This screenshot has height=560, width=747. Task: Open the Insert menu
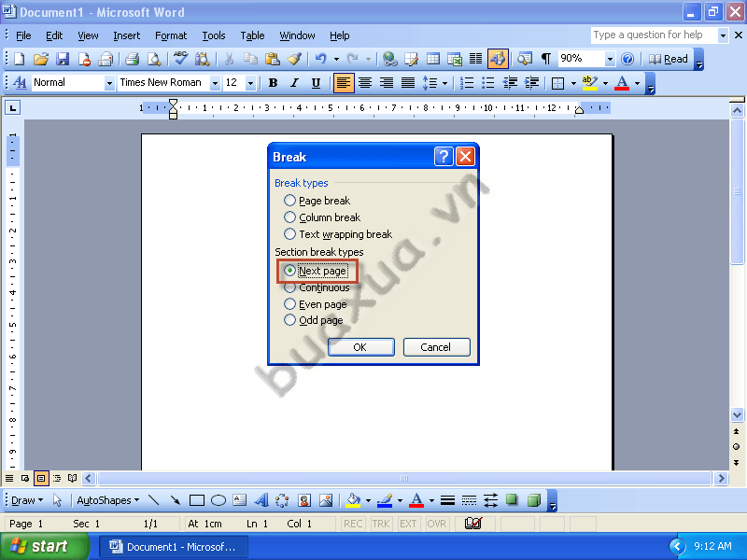tap(127, 35)
